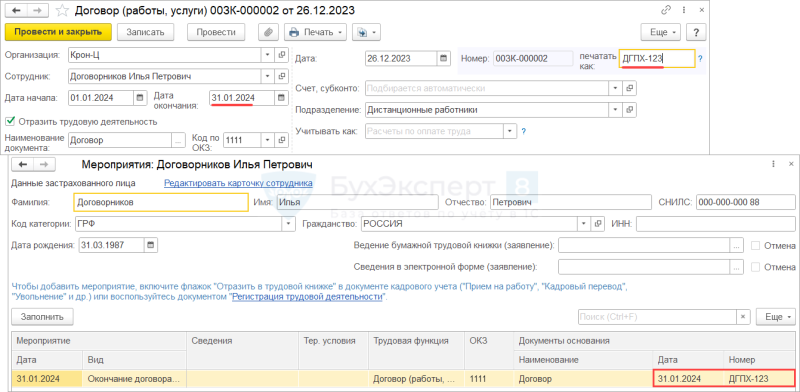The width and height of the screenshot is (800, 392).
Task: Select Мероприятие Дата cell 31.01.2024
Action: (47, 379)
